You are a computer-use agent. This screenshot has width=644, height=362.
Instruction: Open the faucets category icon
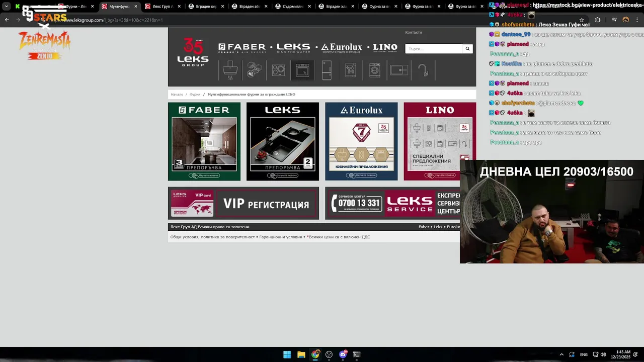click(423, 70)
